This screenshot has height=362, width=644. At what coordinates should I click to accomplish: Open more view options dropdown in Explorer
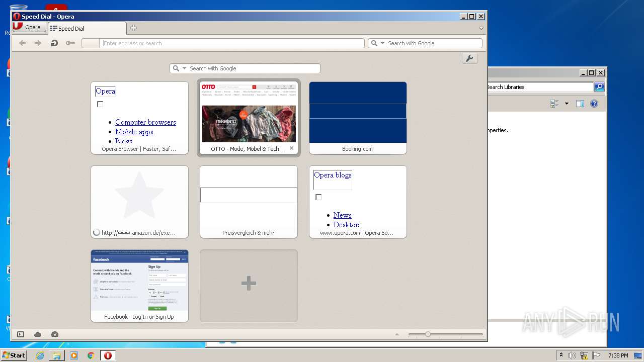[567, 104]
